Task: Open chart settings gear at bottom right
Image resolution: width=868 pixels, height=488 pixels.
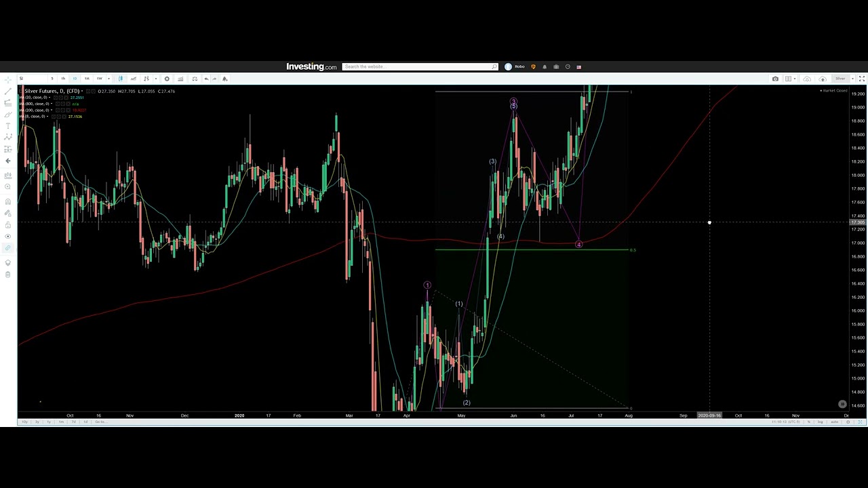Action: [848, 422]
